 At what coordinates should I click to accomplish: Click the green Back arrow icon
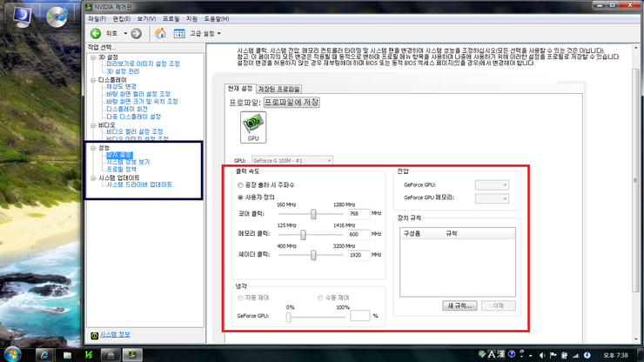(x=96, y=33)
